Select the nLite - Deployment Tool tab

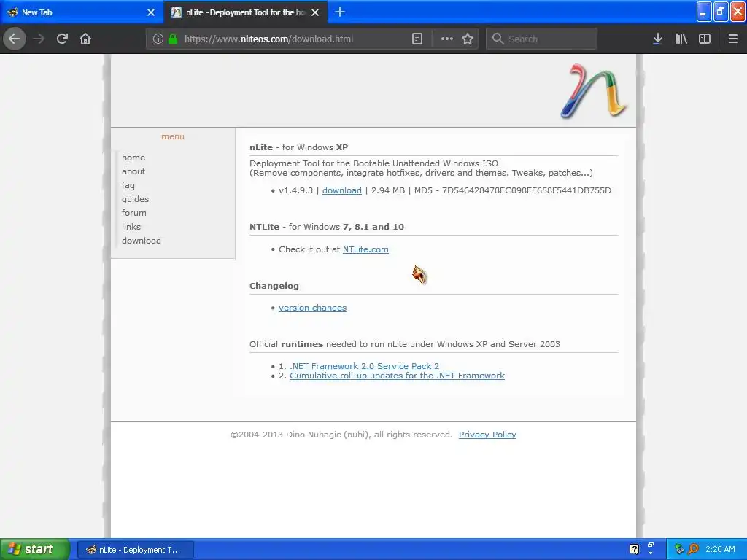(245, 12)
